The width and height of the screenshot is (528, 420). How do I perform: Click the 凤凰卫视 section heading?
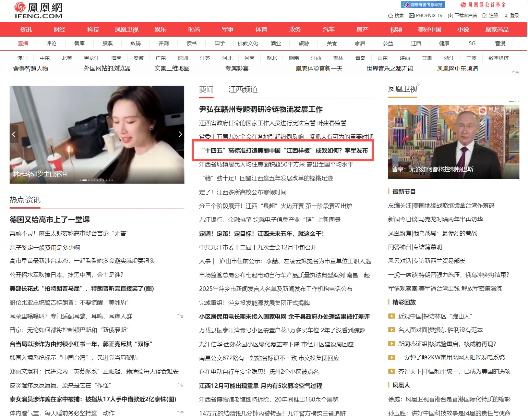click(403, 89)
